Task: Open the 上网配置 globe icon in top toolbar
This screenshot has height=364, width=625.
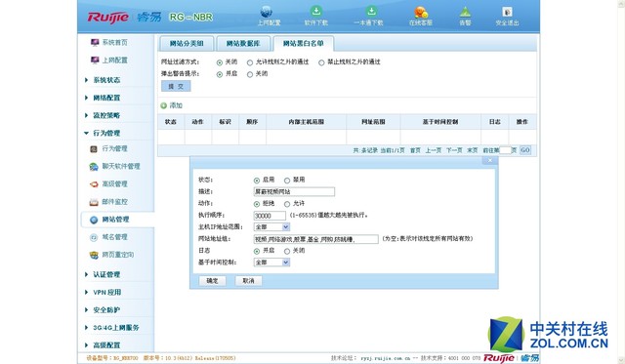Action: 267,12
